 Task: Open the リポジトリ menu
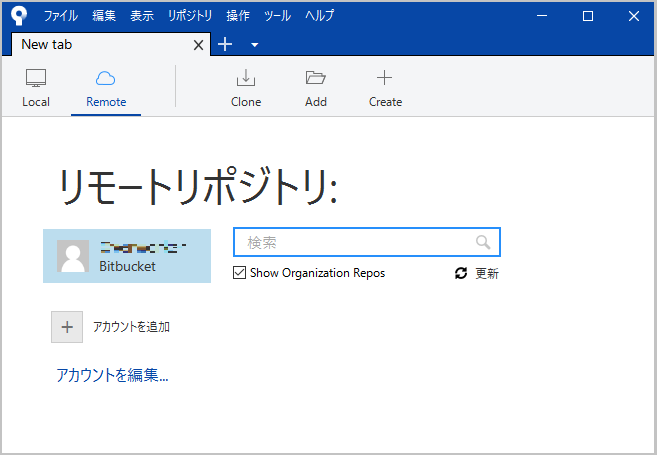tap(190, 16)
